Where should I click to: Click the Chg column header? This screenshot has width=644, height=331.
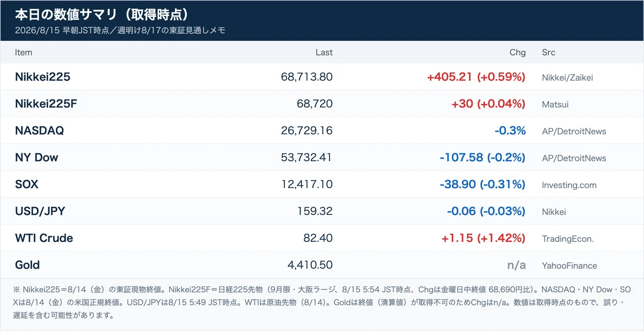(x=518, y=53)
